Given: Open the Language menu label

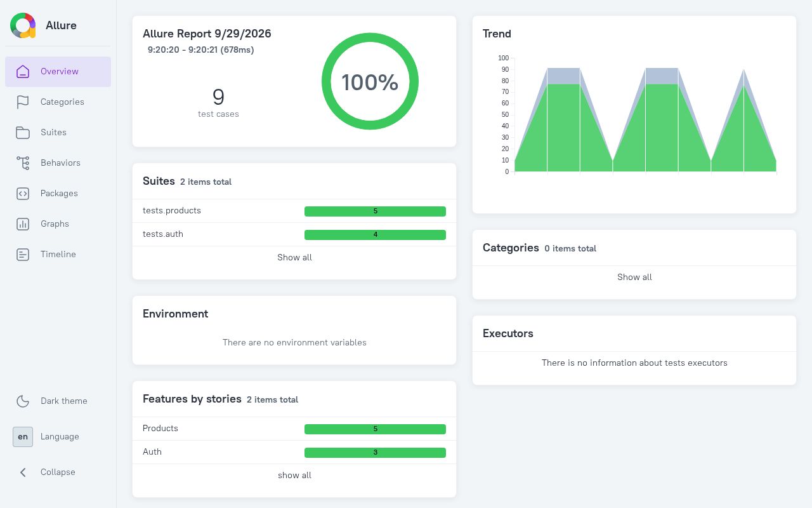Looking at the screenshot, I should point(60,436).
